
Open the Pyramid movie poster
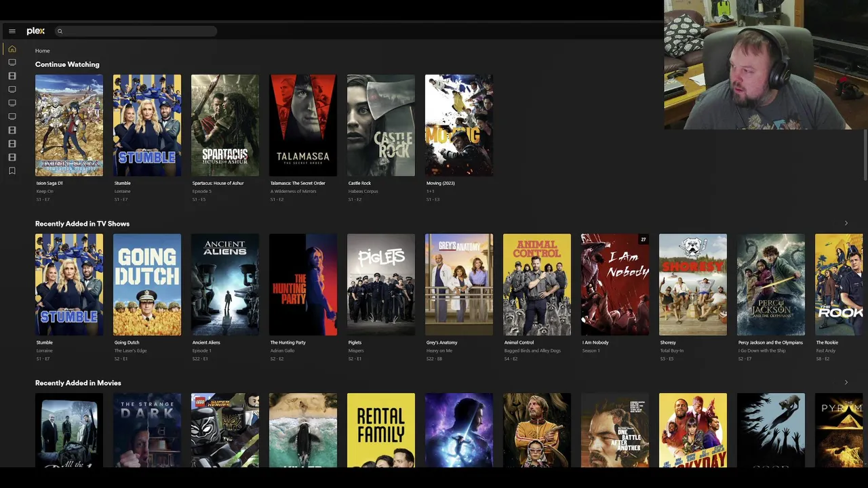point(839,430)
